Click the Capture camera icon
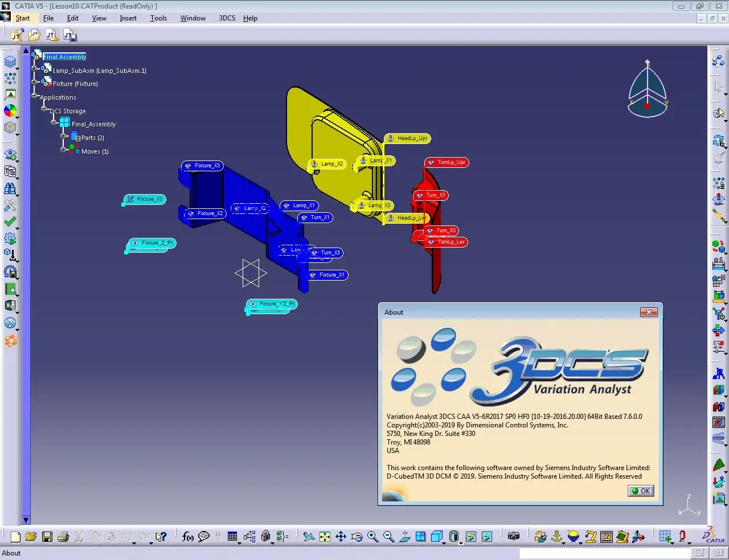This screenshot has height=560, width=729. (514, 537)
